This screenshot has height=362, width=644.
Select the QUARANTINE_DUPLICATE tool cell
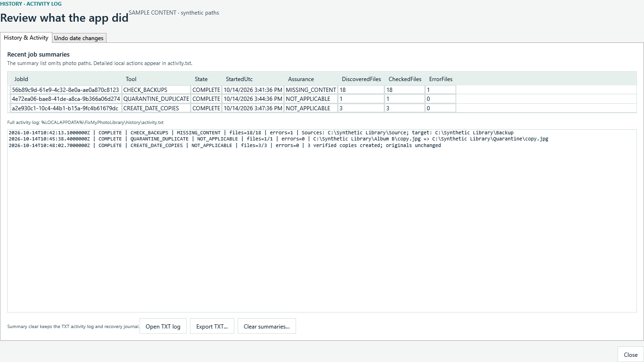pyautogui.click(x=157, y=99)
